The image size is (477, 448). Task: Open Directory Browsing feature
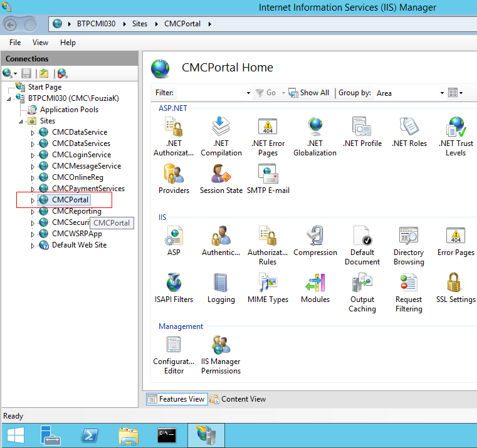tap(409, 246)
